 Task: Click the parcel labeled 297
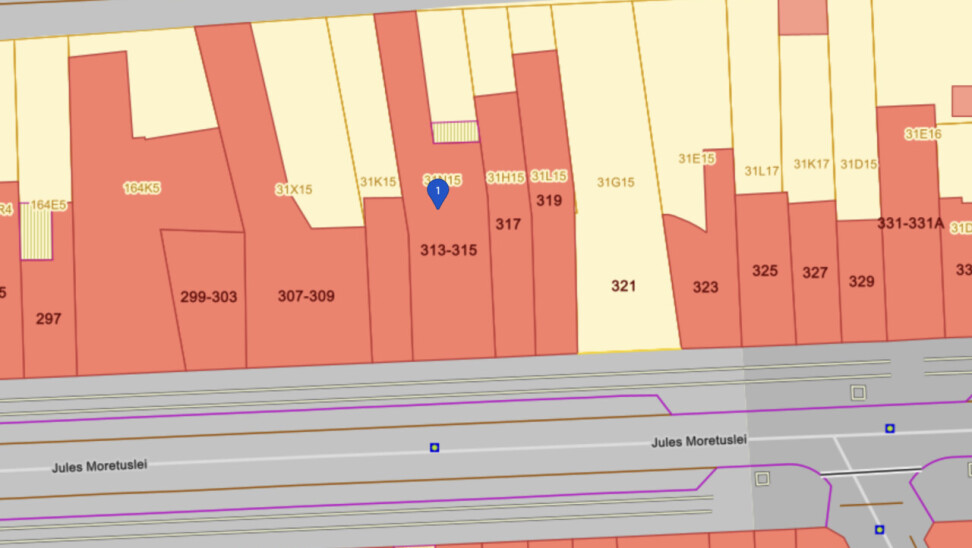[x=48, y=319]
